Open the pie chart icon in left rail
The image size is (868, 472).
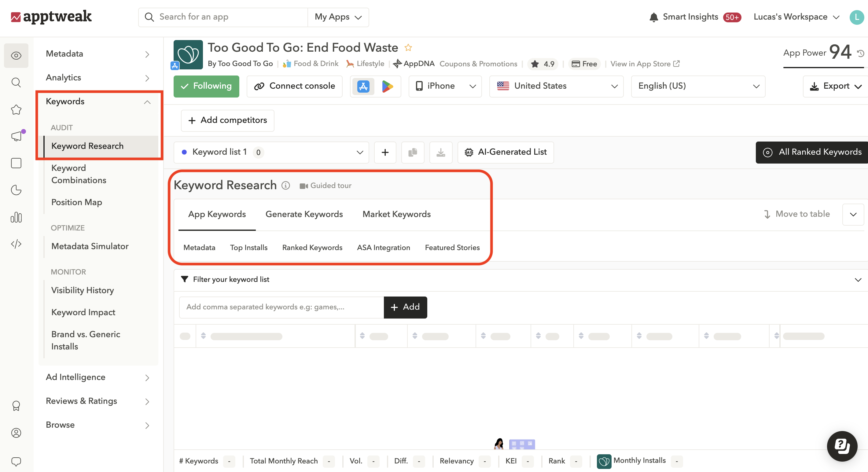(16, 190)
